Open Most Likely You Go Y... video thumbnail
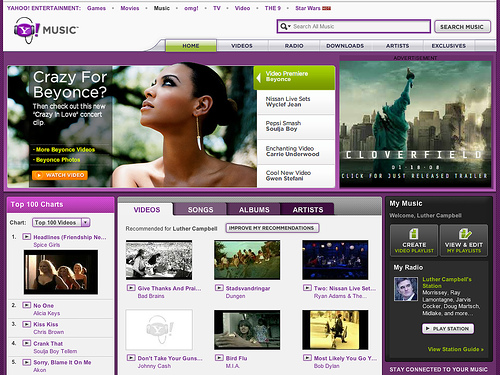500x375 pixels. pyautogui.click(x=335, y=330)
